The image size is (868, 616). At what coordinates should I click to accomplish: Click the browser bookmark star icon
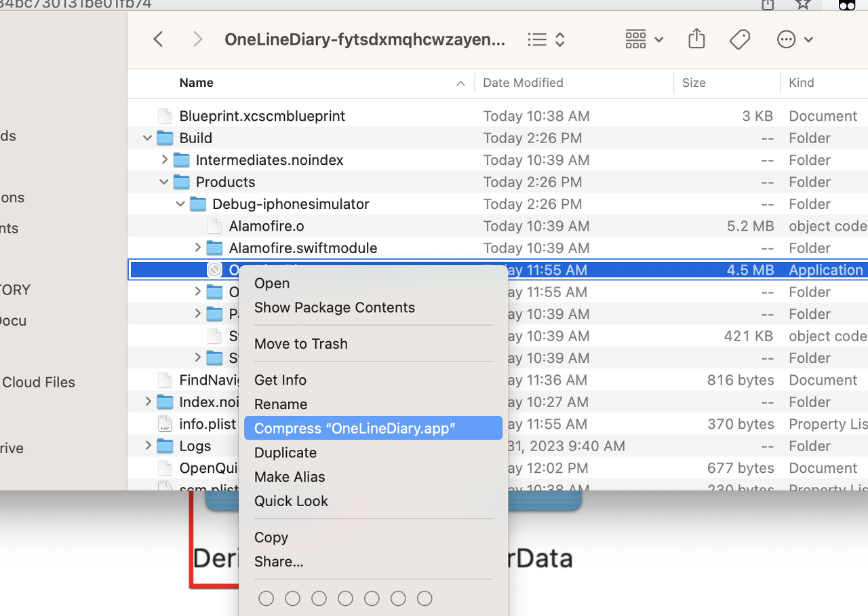(x=803, y=4)
